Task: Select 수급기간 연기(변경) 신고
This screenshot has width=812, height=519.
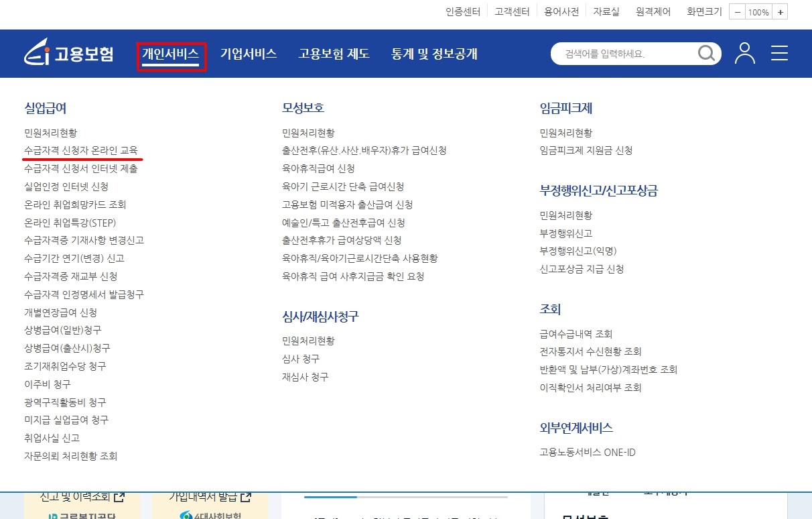Action: click(x=74, y=258)
